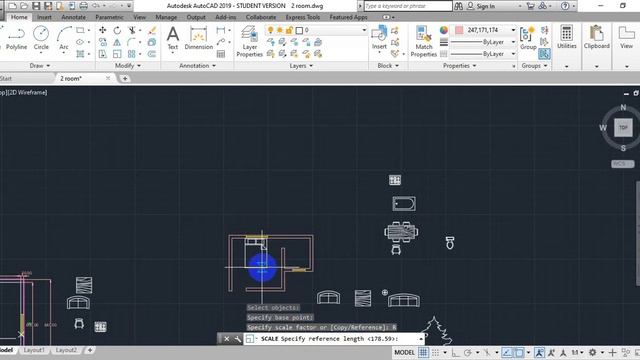
Task: Expand the Annotation panel
Action: click(x=198, y=65)
